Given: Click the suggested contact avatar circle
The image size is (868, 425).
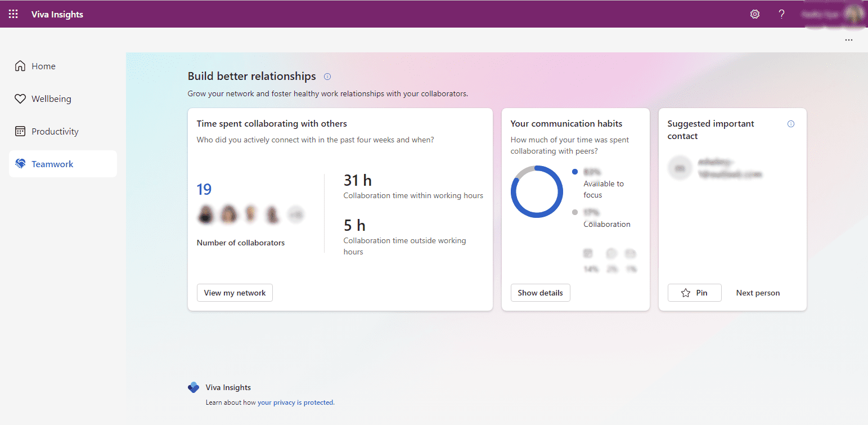Looking at the screenshot, I should (x=680, y=168).
